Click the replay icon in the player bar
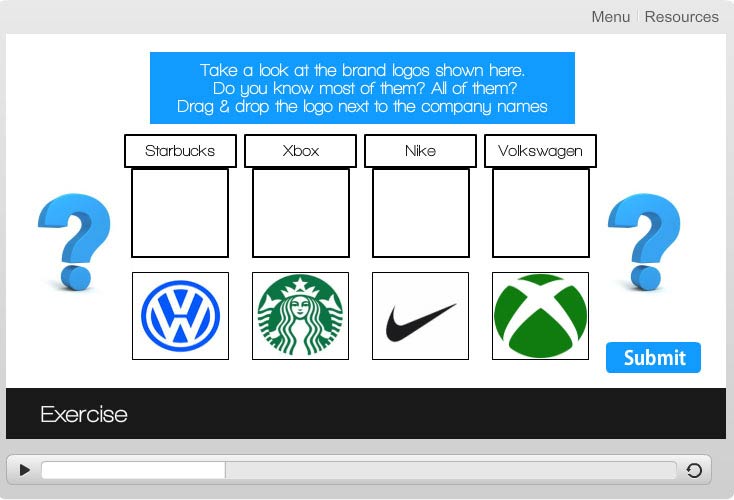This screenshot has width=734, height=500. 694,470
